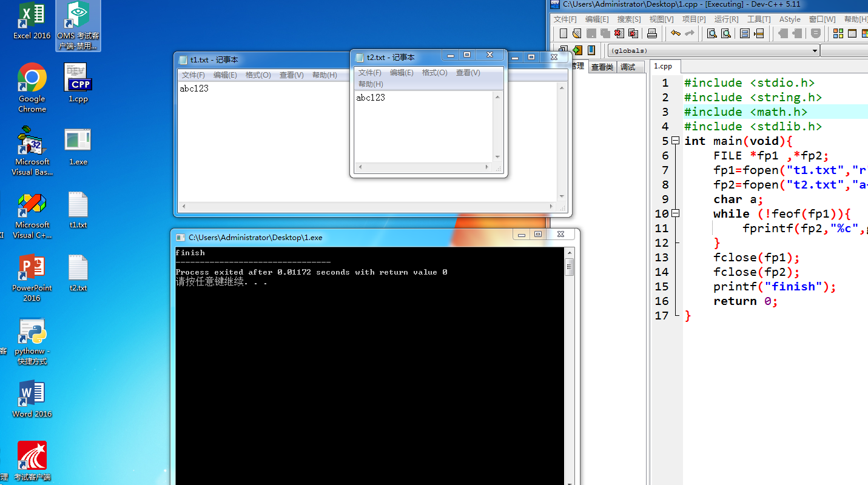The width and height of the screenshot is (868, 485).
Task: Switch to the 查看类 tab in Dev-C++
Action: (x=602, y=67)
